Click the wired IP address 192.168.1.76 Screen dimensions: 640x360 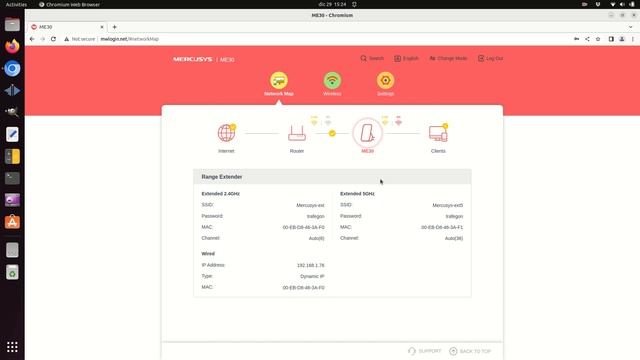(311, 265)
